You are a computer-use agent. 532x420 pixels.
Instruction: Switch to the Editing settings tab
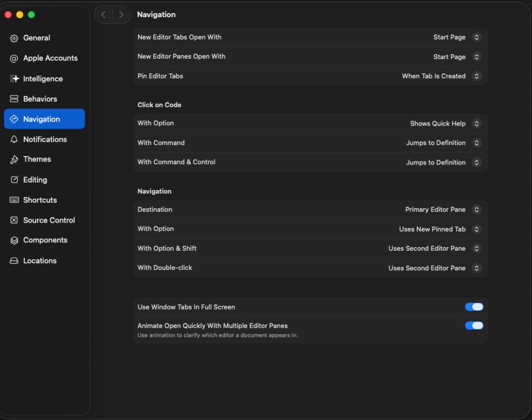point(35,180)
